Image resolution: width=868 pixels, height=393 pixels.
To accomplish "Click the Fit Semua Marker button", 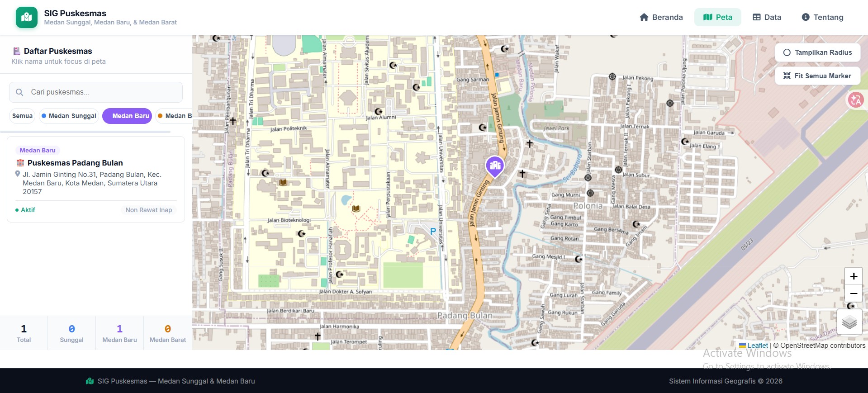I will 817,76.
